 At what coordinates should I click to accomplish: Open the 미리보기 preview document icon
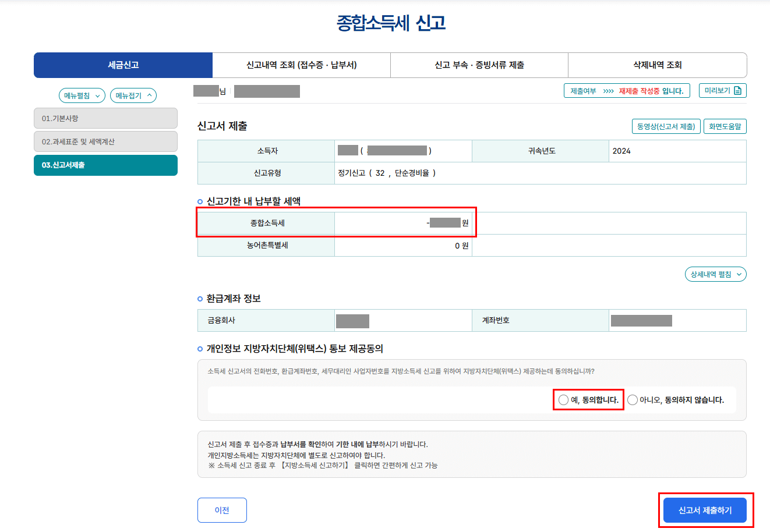coord(722,90)
